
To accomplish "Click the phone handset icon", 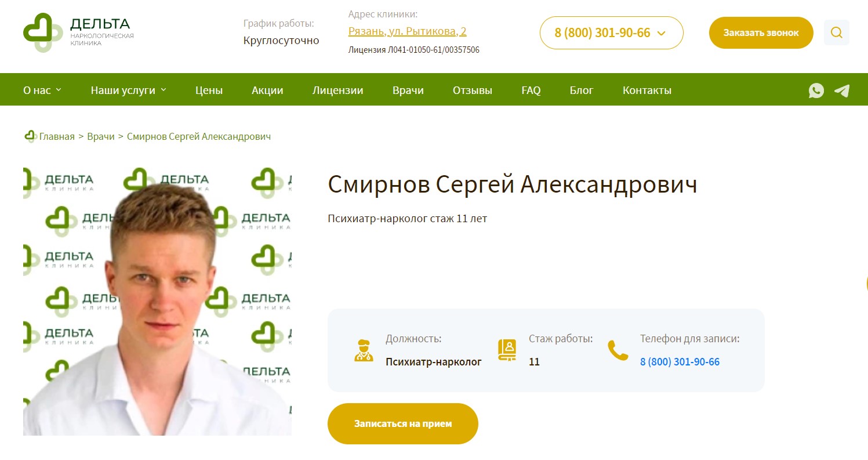I will 618,350.
